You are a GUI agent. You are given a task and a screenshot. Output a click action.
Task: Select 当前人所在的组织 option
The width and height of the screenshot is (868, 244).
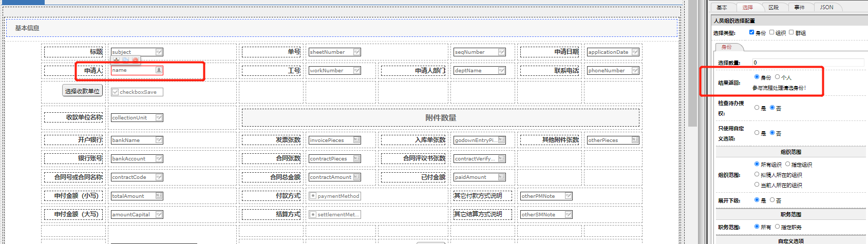coord(757,185)
